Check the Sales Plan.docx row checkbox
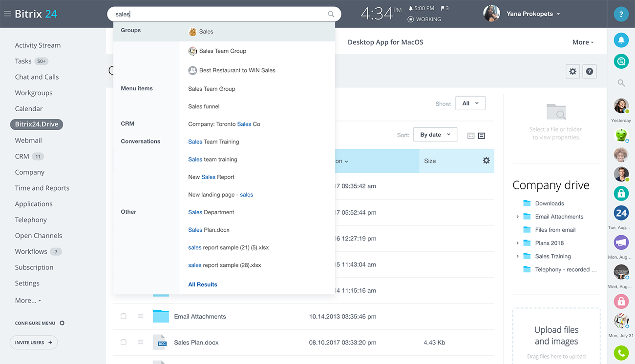 (124, 343)
